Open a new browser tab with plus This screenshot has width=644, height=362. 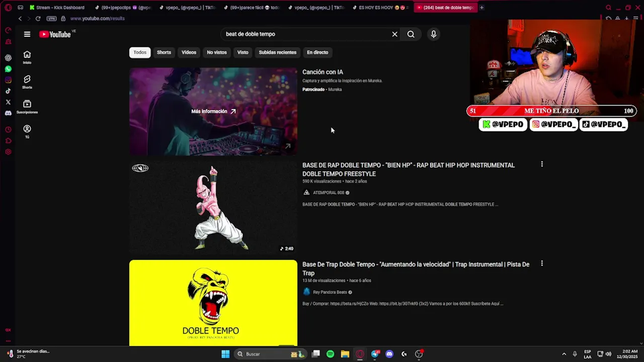pos(481,8)
